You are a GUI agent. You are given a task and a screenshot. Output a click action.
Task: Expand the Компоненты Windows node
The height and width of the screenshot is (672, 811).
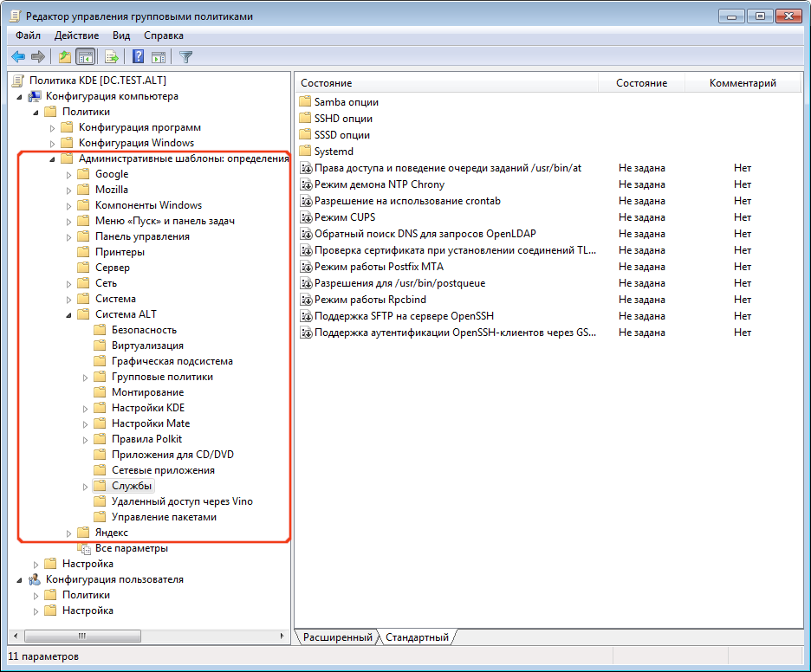[x=68, y=206]
